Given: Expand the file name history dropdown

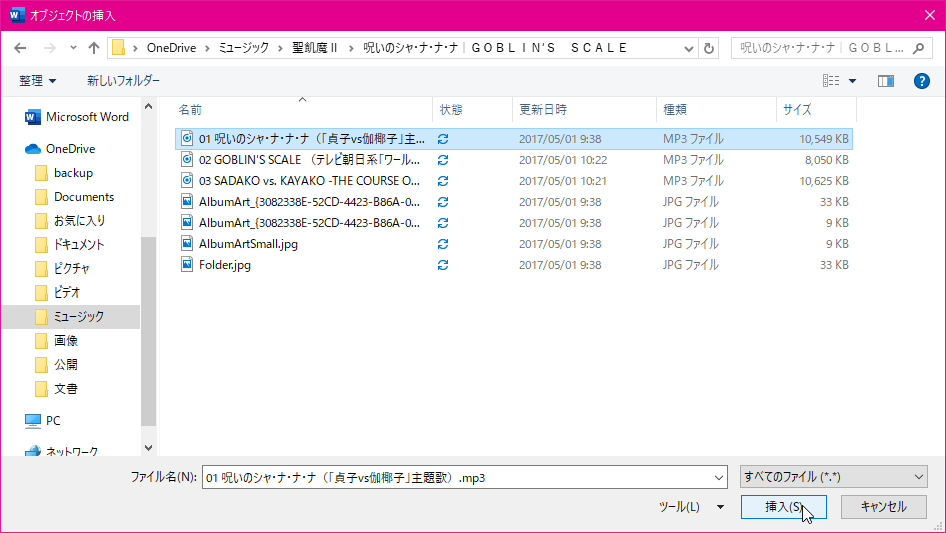Looking at the screenshot, I should tap(719, 477).
